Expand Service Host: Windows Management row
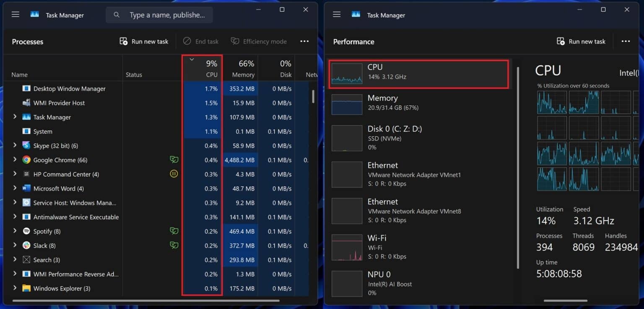Screen dimensions: 644x309 click(15, 202)
